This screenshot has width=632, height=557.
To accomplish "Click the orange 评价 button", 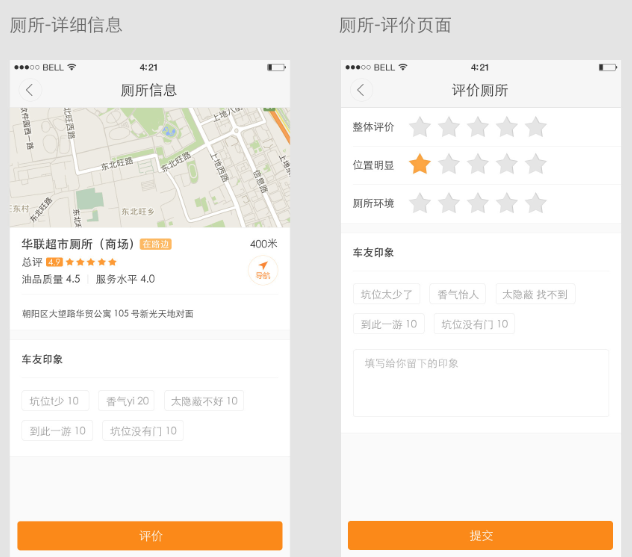I will (x=150, y=536).
